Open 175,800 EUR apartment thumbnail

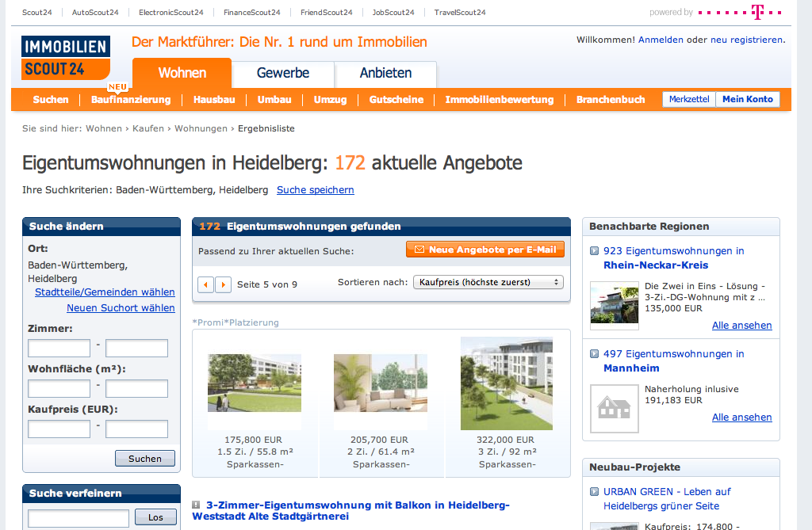pyautogui.click(x=255, y=383)
